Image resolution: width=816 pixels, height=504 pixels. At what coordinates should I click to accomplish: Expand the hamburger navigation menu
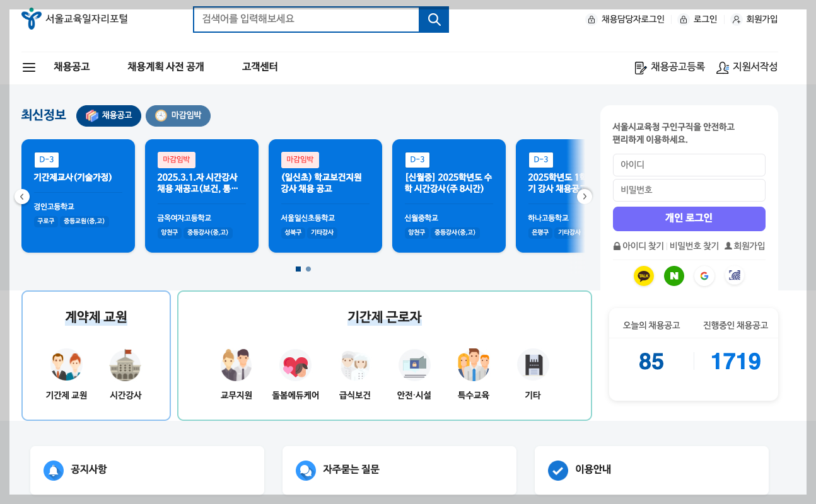tap(28, 67)
